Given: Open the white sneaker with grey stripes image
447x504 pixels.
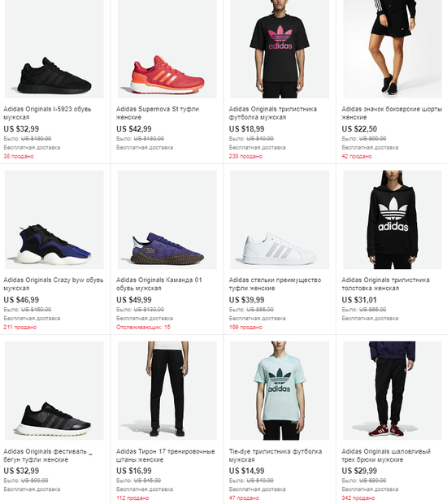Looking at the screenshot, I should point(280,219).
